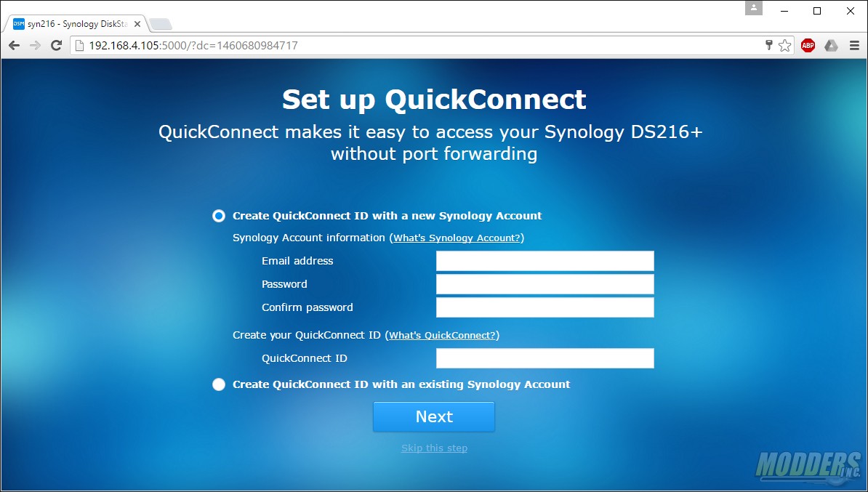Open the Adblock Plus extension

808,45
